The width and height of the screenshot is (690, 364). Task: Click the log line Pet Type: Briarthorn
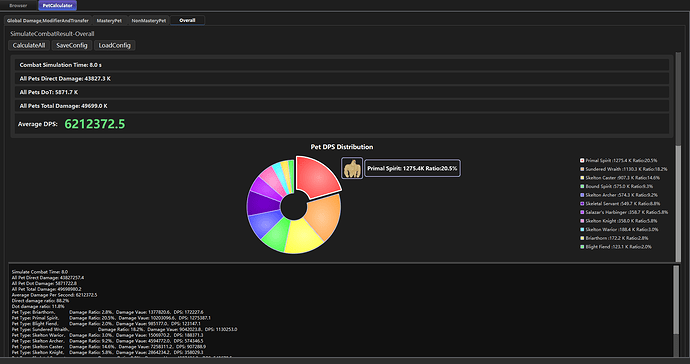pos(107,312)
